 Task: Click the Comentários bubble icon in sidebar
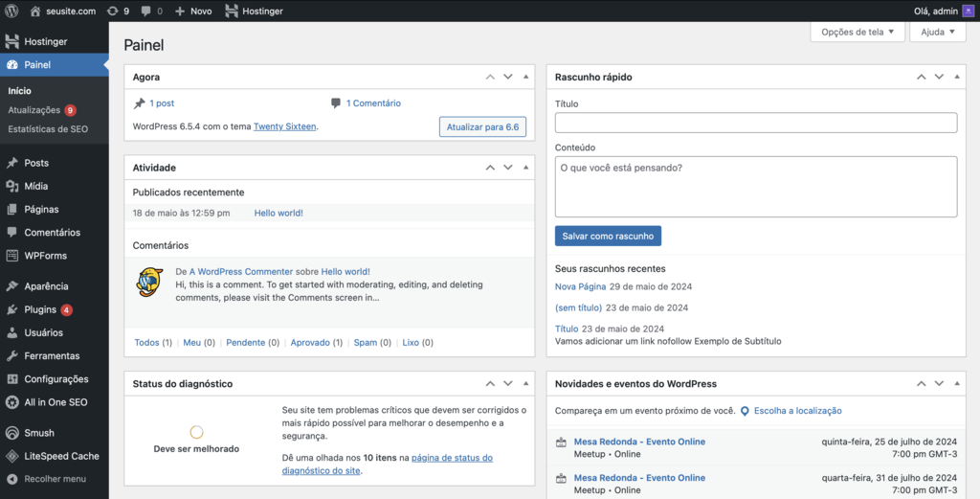(x=11, y=232)
